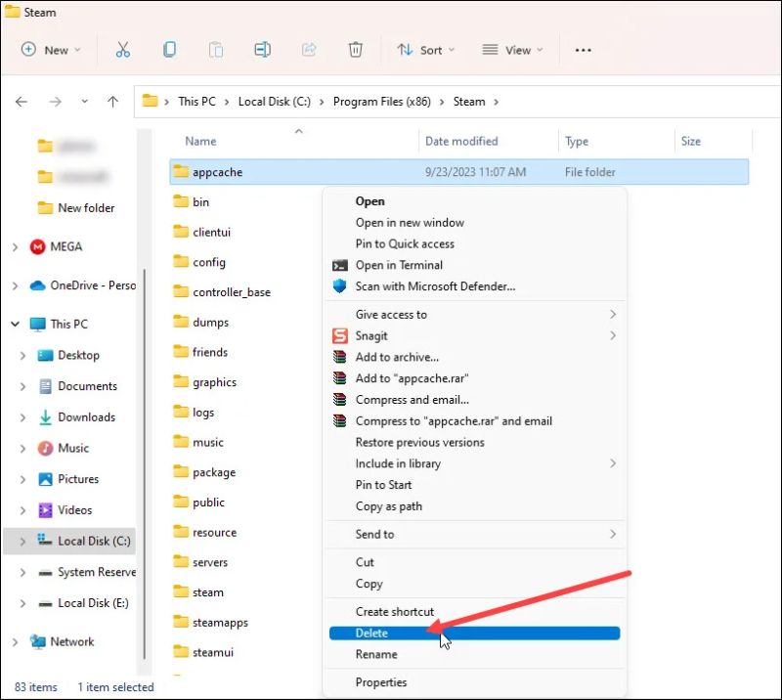Sort by the Name column header

[x=200, y=141]
